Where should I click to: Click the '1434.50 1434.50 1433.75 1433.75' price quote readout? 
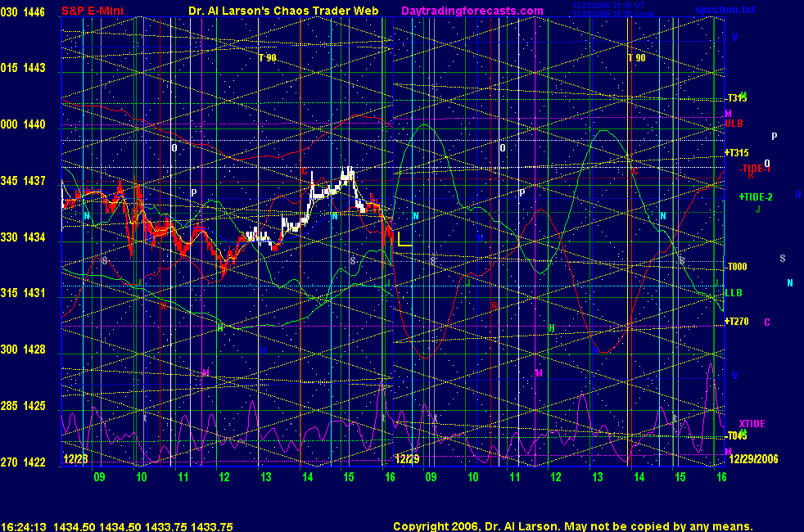[x=143, y=527]
